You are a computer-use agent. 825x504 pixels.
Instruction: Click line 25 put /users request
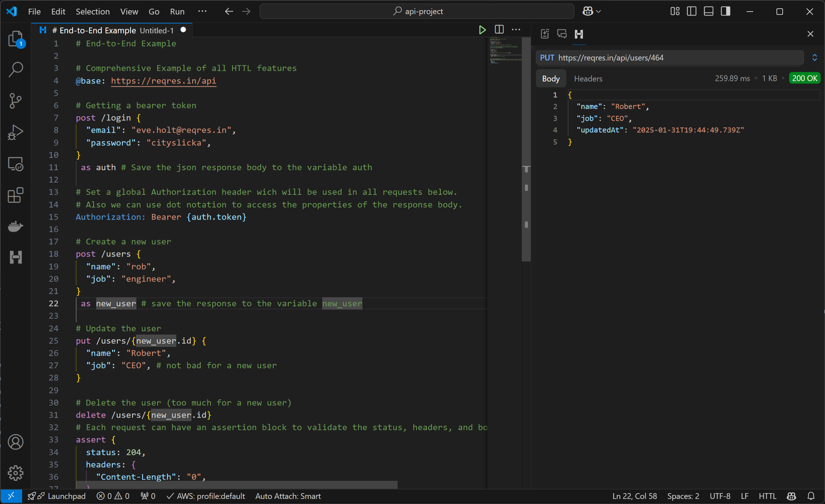pos(141,341)
